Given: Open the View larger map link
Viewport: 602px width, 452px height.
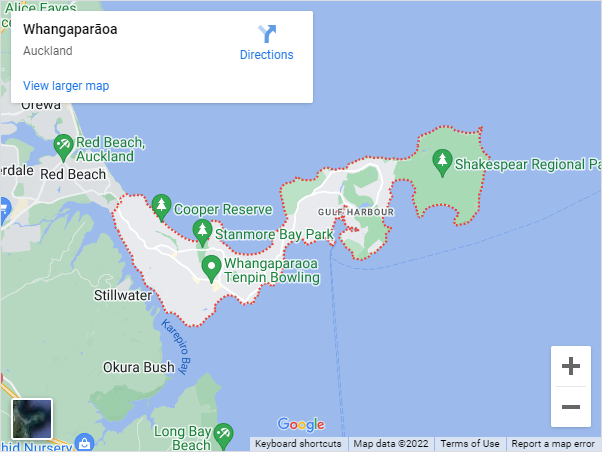Looking at the screenshot, I should click(66, 86).
